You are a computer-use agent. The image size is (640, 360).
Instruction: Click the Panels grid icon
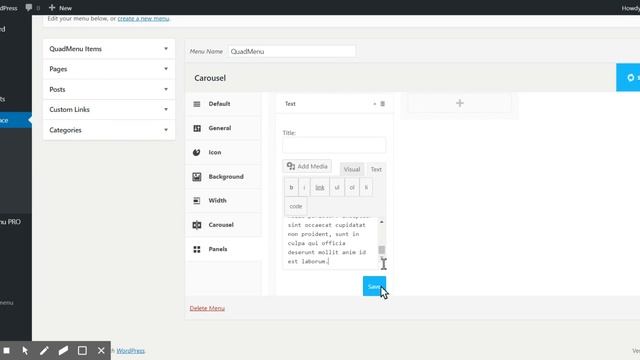197,249
